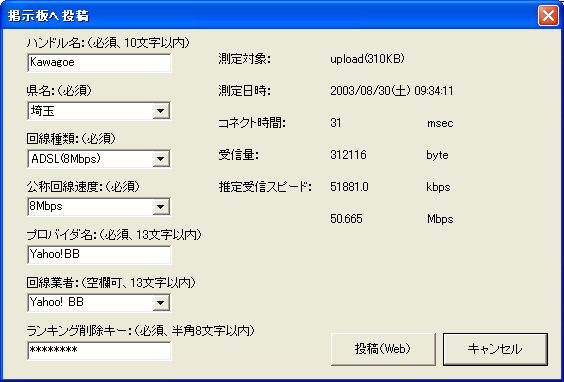Click the Mbps unit label
564x382 pixels.
click(x=440, y=219)
